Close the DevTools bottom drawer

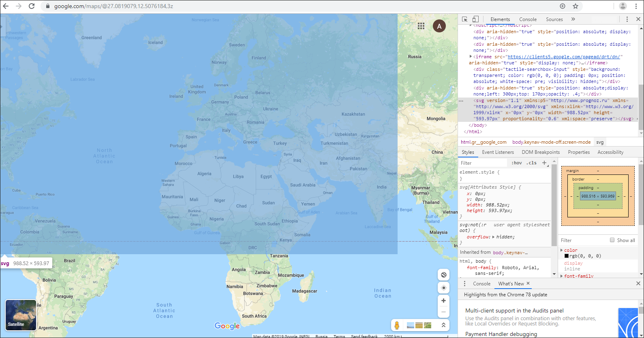638,284
